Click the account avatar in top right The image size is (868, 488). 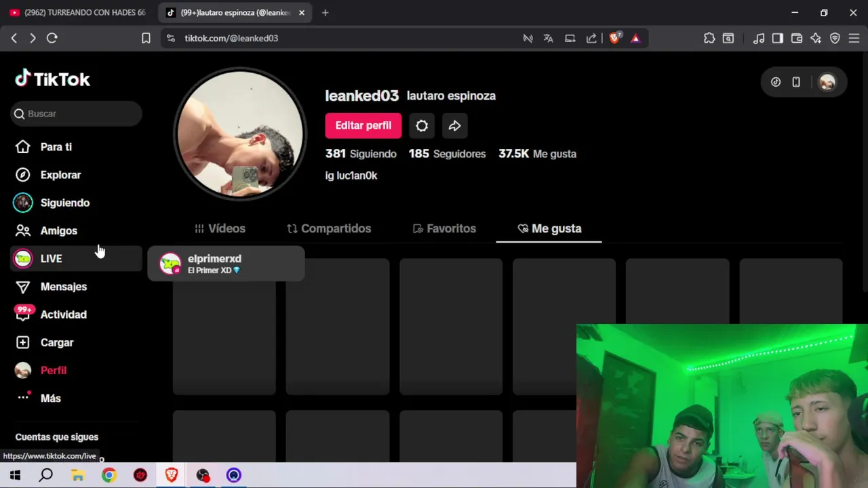827,82
